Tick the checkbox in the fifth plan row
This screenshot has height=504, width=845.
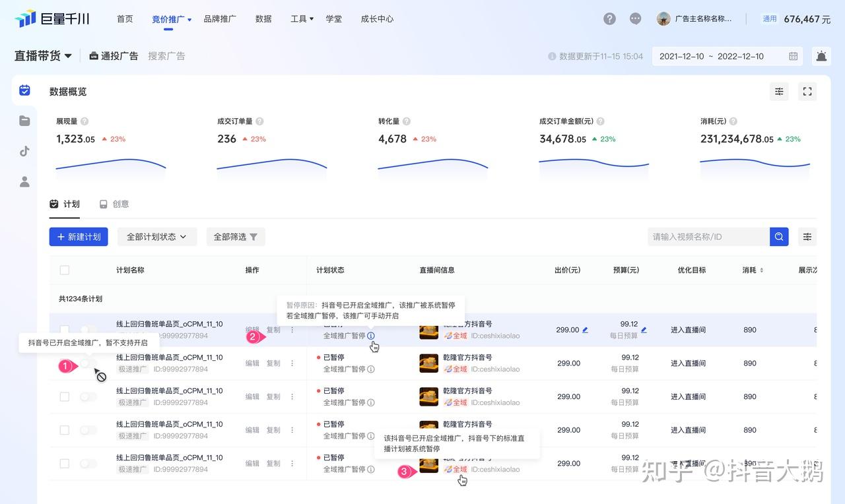tap(65, 464)
